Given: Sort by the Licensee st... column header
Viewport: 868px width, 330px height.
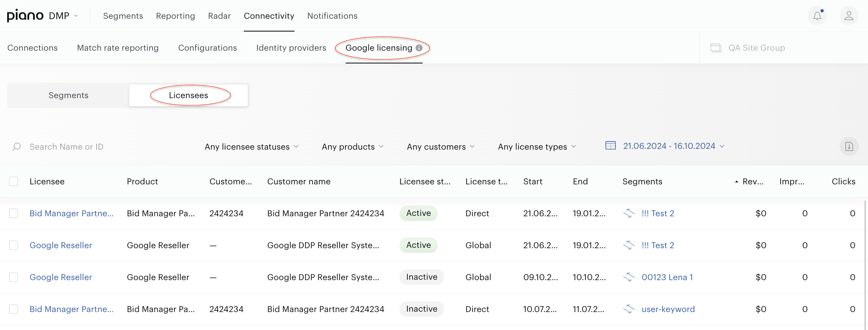Looking at the screenshot, I should coord(425,182).
